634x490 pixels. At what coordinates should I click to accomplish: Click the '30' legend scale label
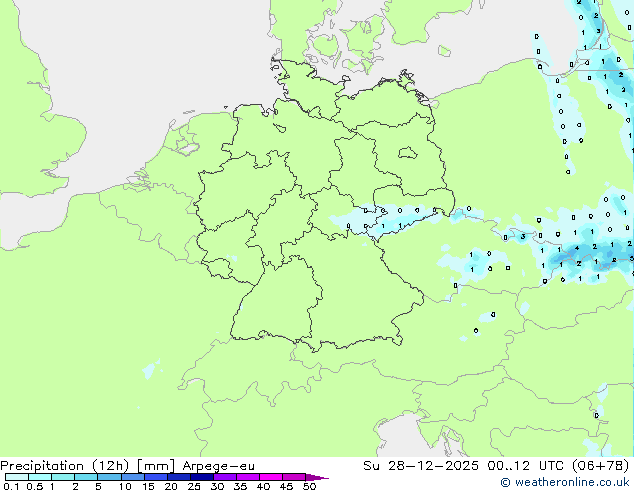coord(217,486)
